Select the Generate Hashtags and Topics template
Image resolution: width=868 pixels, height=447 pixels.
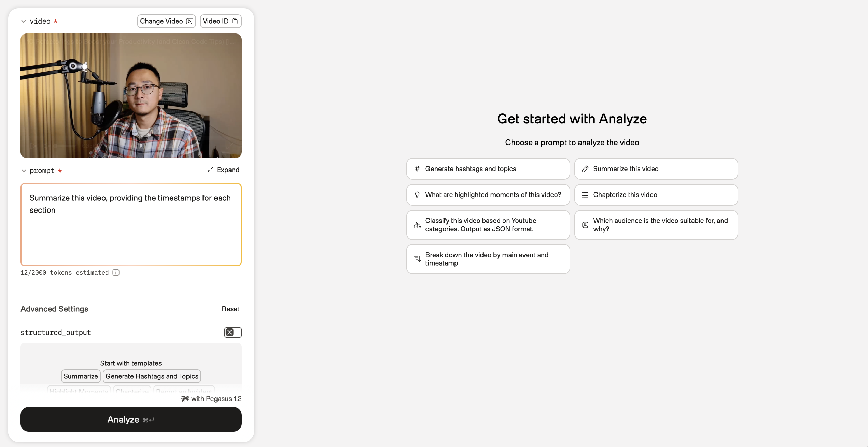pyautogui.click(x=152, y=376)
